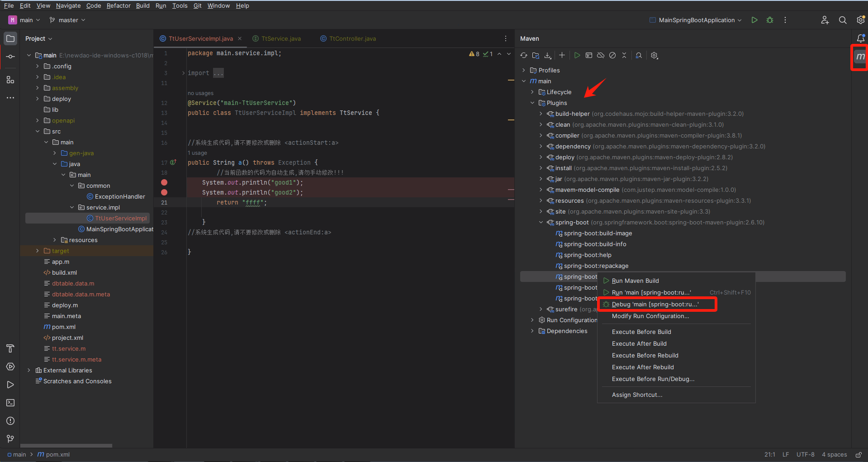Viewport: 868px width, 462px height.
Task: Click horizontal scrollbar in Project panel
Action: point(66,446)
